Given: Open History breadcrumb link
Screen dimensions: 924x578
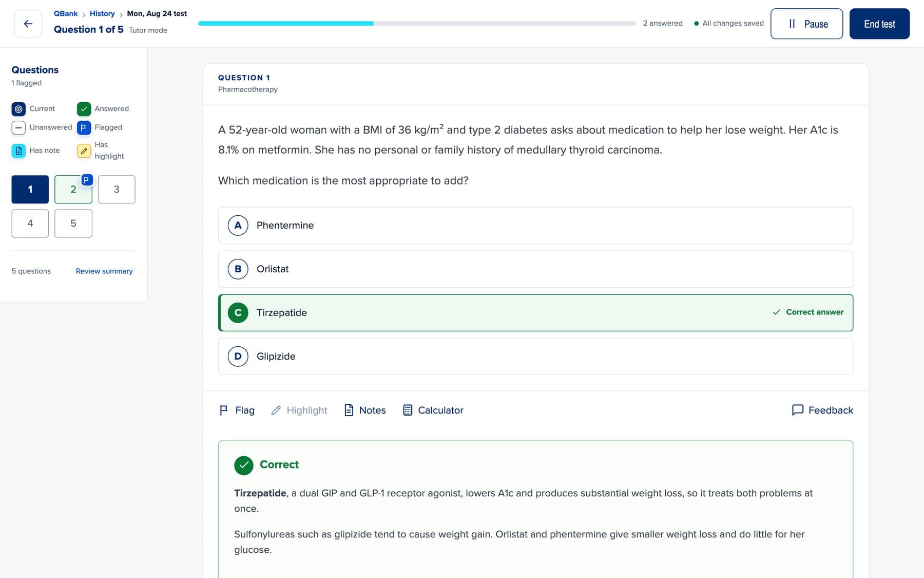Looking at the screenshot, I should pyautogui.click(x=102, y=14).
